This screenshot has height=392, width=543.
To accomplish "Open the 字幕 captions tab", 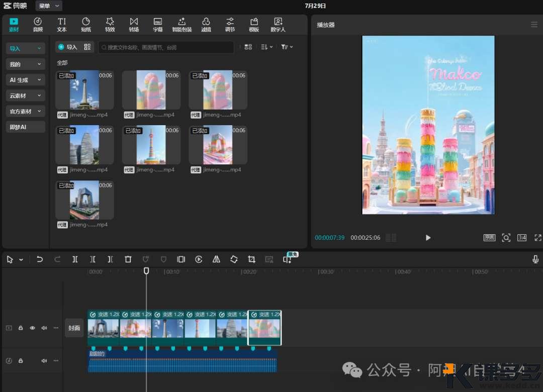I will tap(158, 25).
